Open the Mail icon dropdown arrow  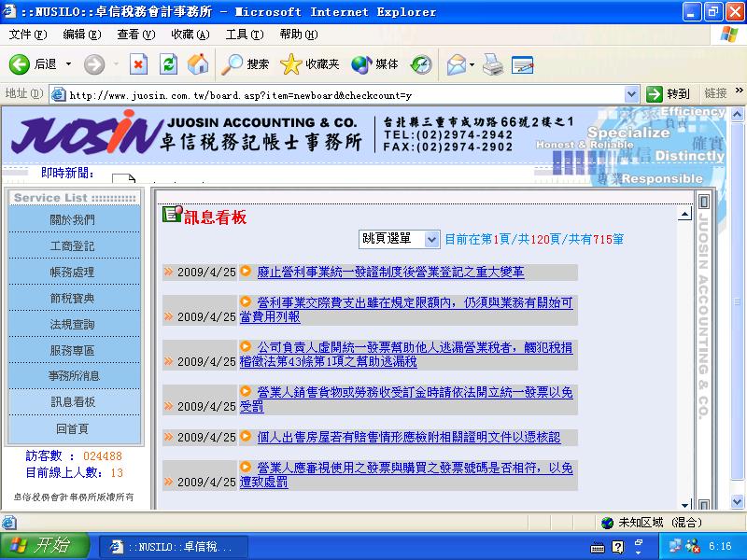472,64
